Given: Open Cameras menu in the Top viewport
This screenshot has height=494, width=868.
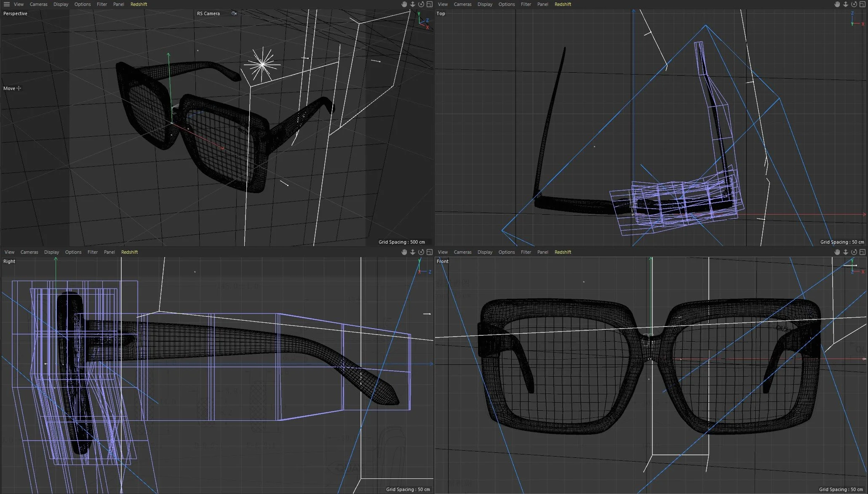Looking at the screenshot, I should [x=462, y=4].
